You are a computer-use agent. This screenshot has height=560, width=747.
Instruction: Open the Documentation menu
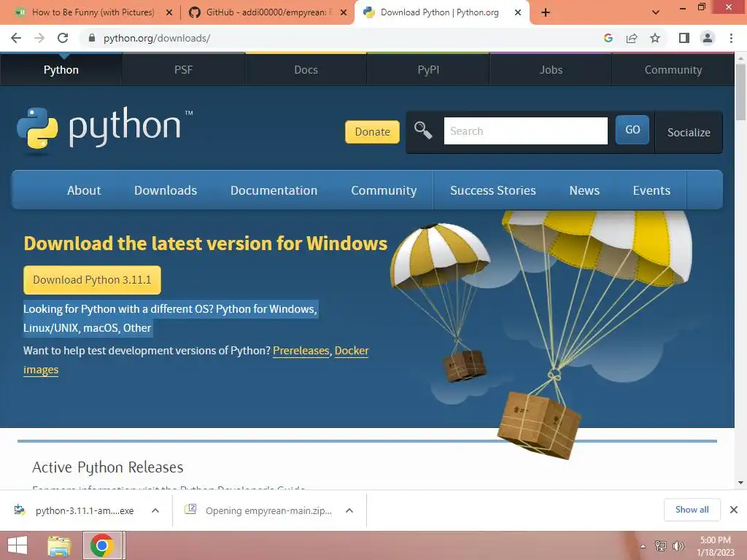[x=274, y=190]
